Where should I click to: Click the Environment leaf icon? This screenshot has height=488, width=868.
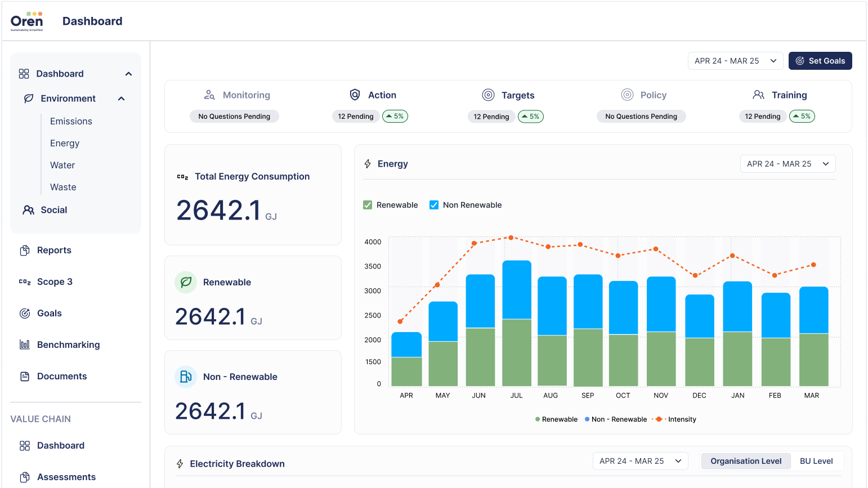coord(28,99)
